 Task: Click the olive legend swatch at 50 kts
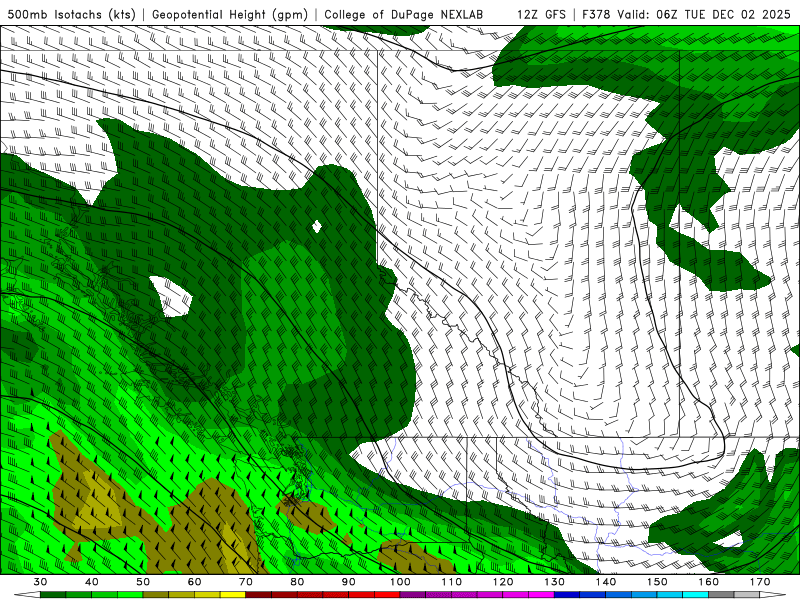click(x=156, y=594)
